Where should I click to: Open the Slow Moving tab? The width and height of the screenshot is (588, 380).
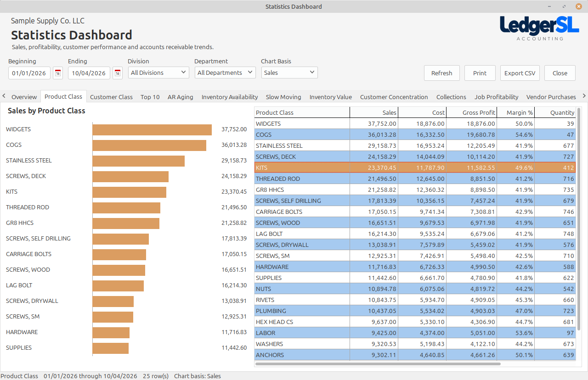283,97
